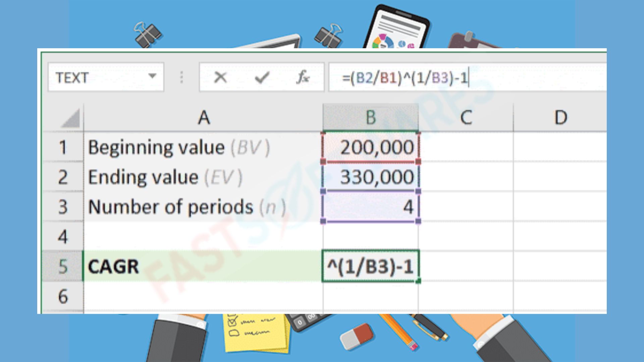Image resolution: width=644 pixels, height=362 pixels.
Task: Click the Select All corner triangle
Action: [x=70, y=118]
